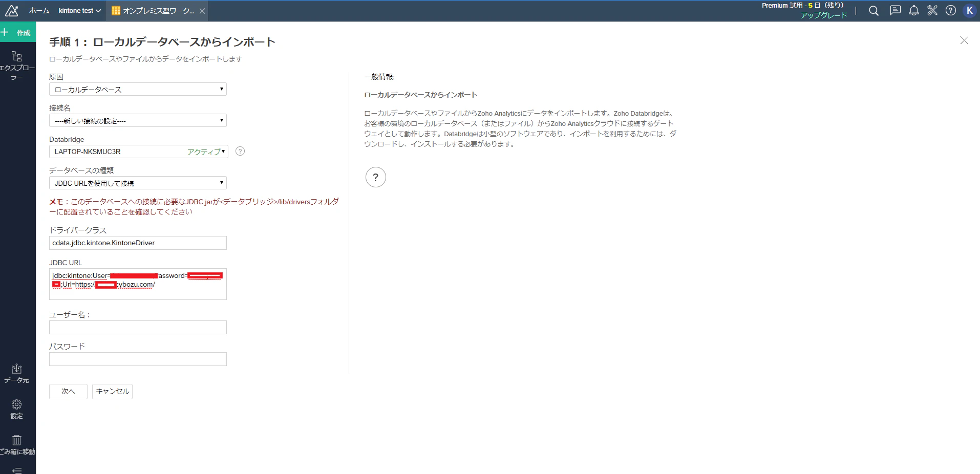Click the 一般情報 label
980x474 pixels.
point(379,77)
